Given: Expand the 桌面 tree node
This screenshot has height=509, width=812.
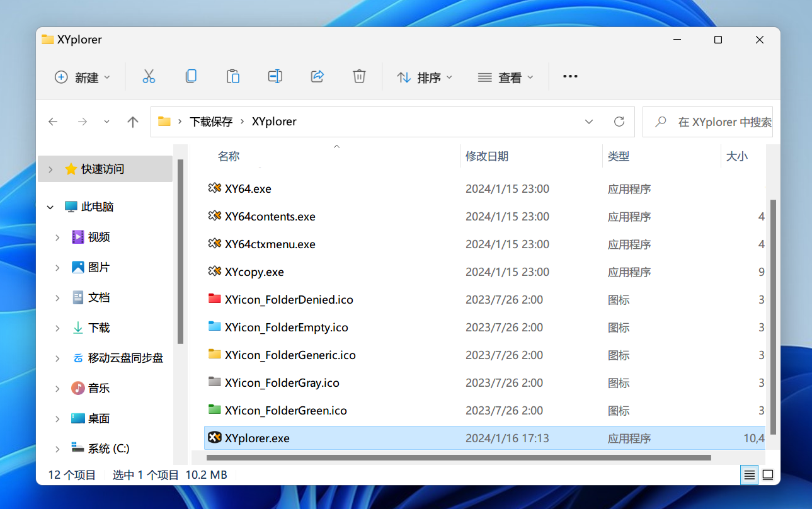Looking at the screenshot, I should click(x=57, y=418).
